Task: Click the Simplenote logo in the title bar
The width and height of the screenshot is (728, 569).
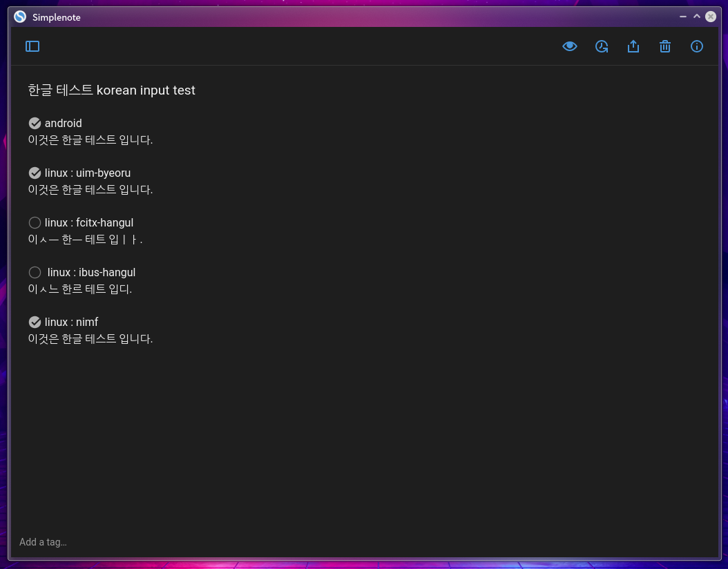Action: pos(19,17)
